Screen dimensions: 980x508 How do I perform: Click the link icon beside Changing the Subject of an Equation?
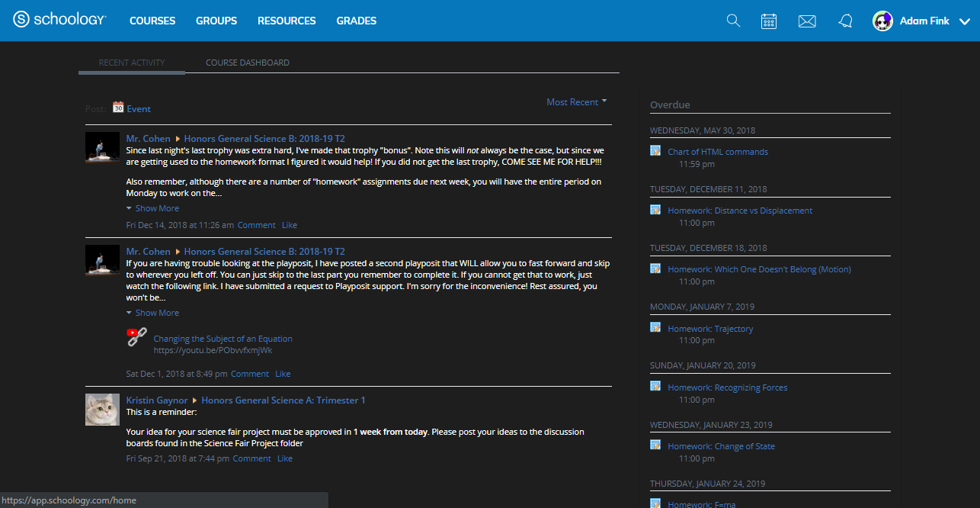[x=136, y=337]
